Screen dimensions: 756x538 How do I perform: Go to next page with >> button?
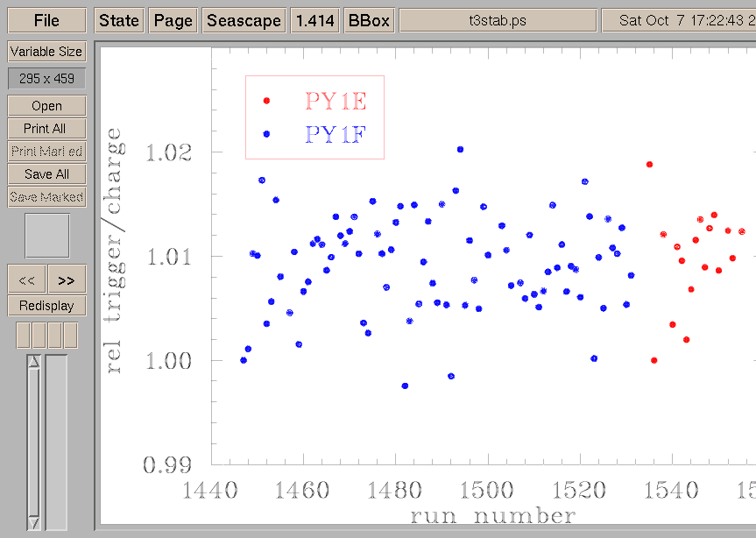67,280
